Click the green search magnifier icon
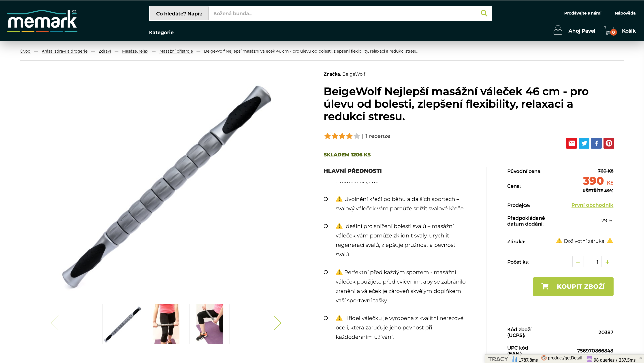644x363 pixels. click(484, 13)
